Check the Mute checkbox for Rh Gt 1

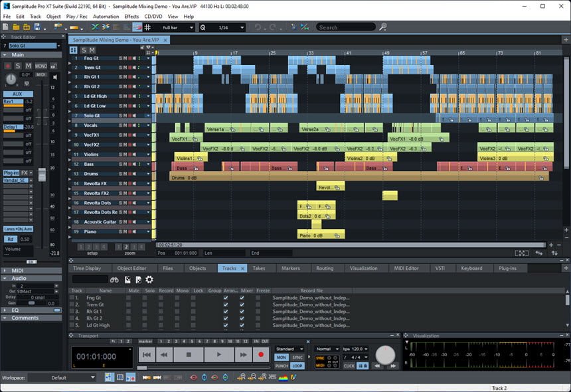tap(129, 312)
